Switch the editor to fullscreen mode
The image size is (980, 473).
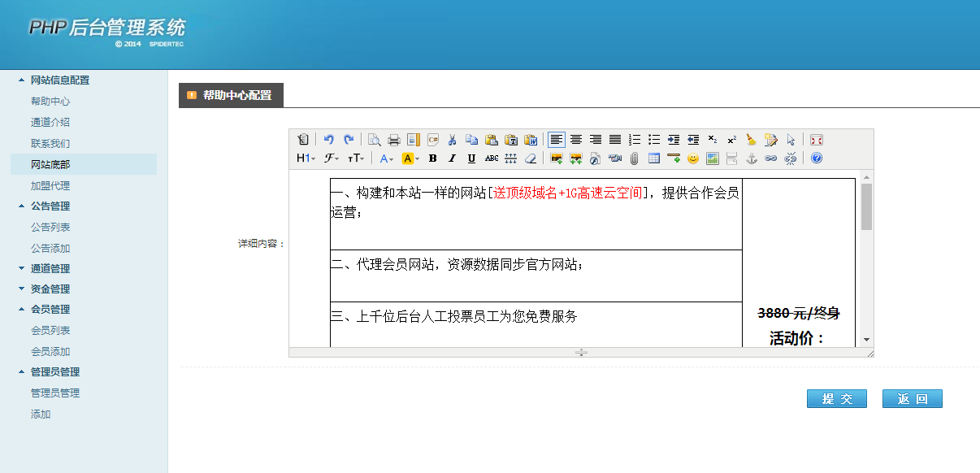point(817,139)
